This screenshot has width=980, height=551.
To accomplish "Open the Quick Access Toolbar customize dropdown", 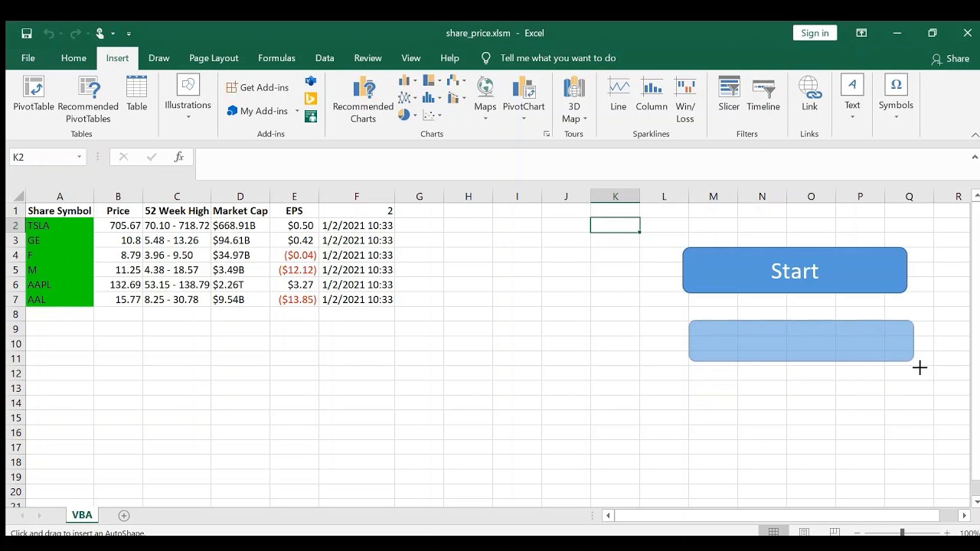I will [129, 34].
